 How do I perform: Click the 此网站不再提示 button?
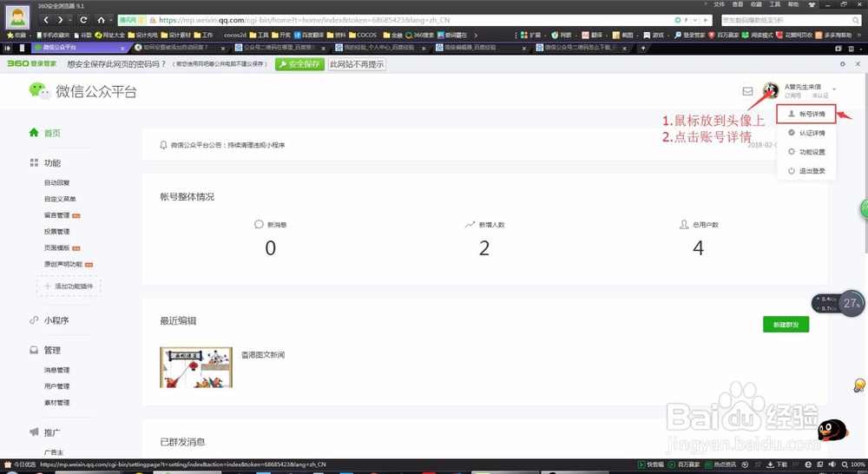pyautogui.click(x=357, y=64)
